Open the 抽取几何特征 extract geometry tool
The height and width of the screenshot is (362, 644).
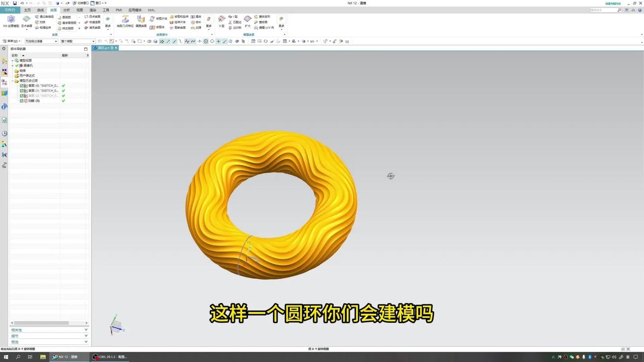click(125, 20)
